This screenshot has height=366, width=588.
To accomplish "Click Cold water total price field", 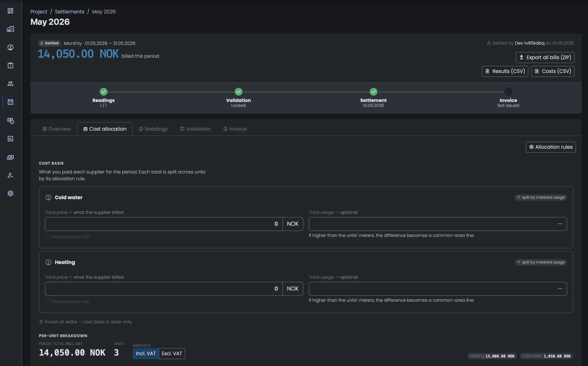I will 164,224.
